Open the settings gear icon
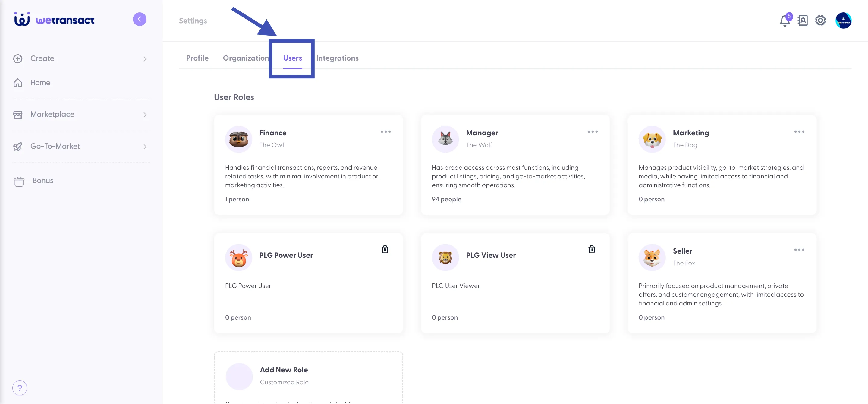The height and width of the screenshot is (404, 868). [x=820, y=21]
